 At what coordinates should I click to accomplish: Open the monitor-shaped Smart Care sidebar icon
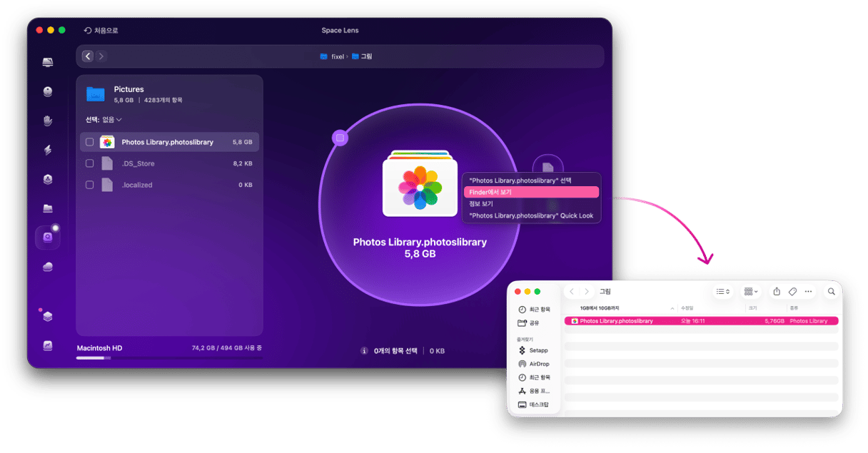pyautogui.click(x=48, y=63)
